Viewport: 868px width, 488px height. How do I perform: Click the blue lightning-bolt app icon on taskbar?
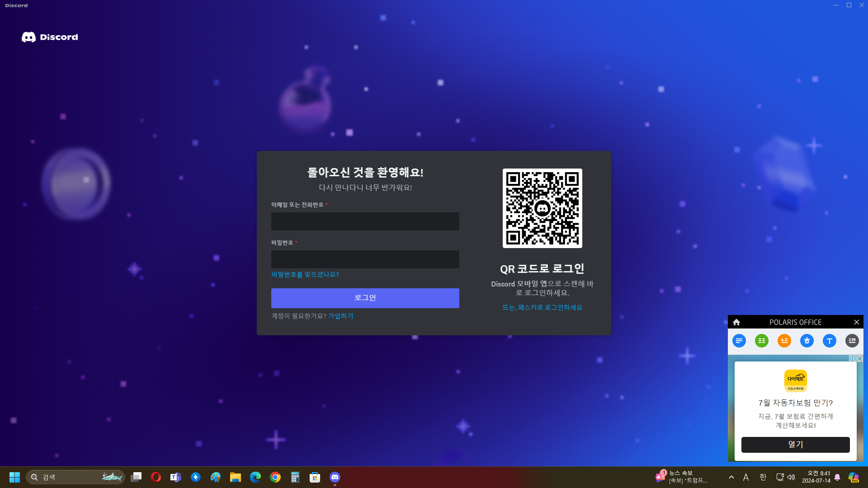(x=196, y=477)
